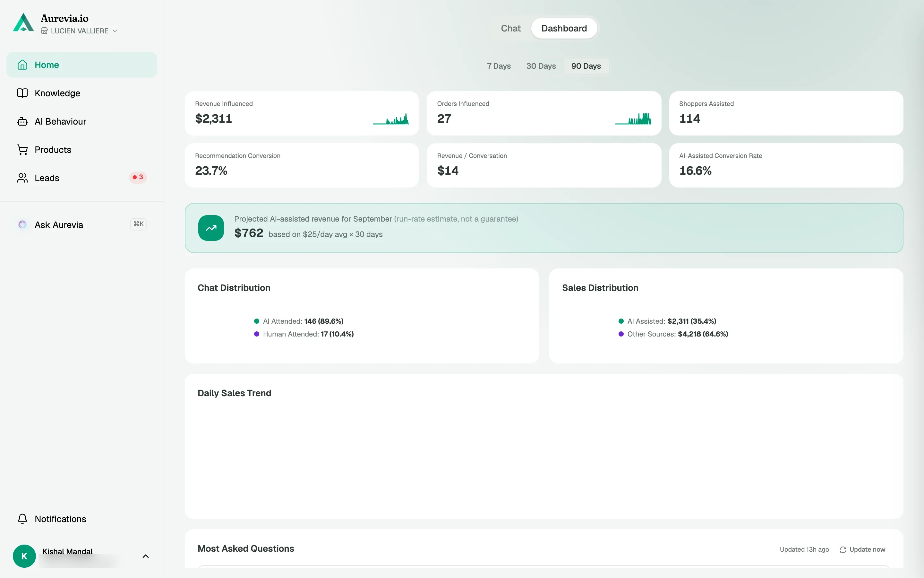924x578 pixels.
Task: Click the K user avatar
Action: (24, 556)
